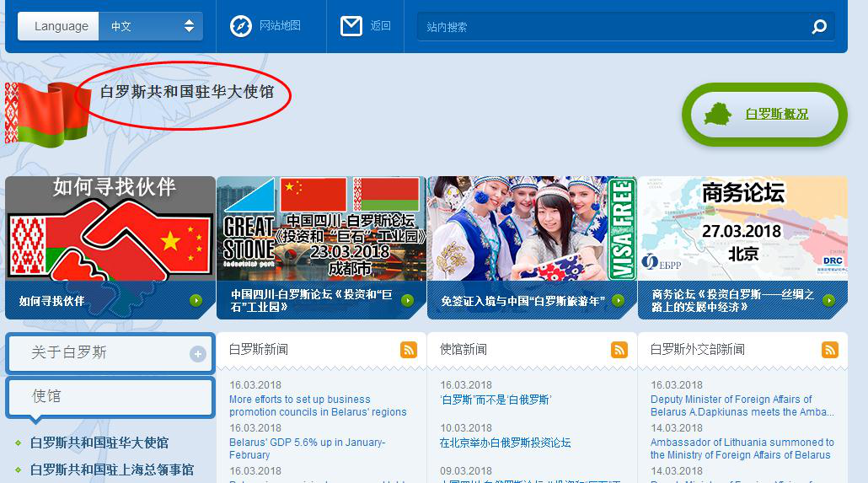Click green arrow on 如何寻找伙伴 banner

pyautogui.click(x=196, y=300)
